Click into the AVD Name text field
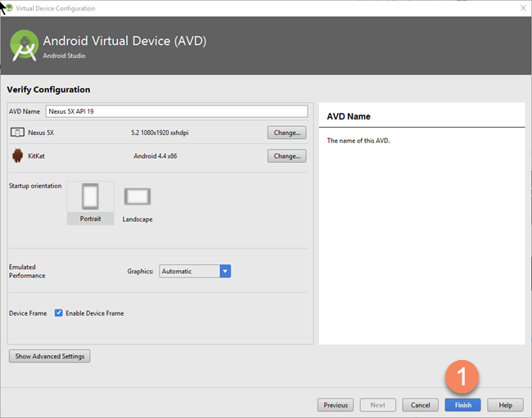Viewport: 532px width, 418px height. click(177, 111)
